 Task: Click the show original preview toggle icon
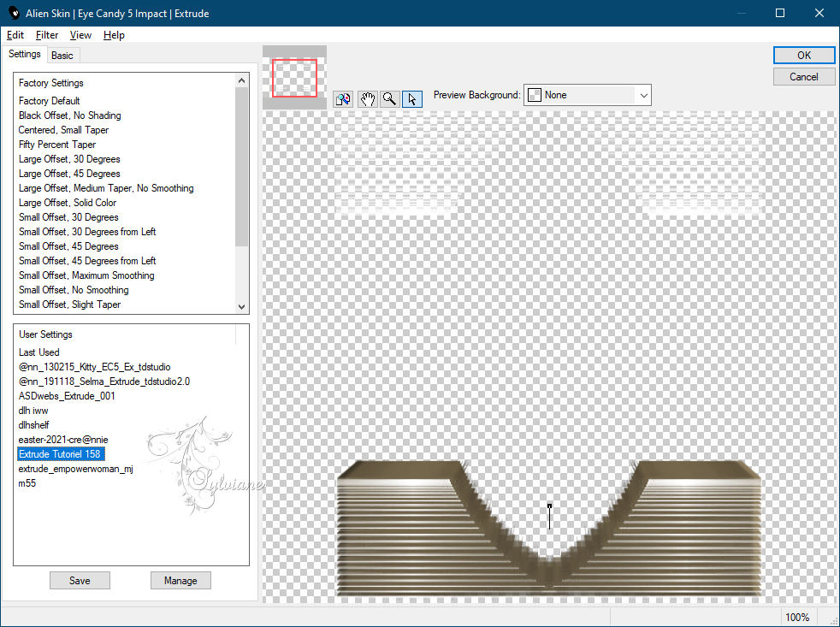pos(343,99)
